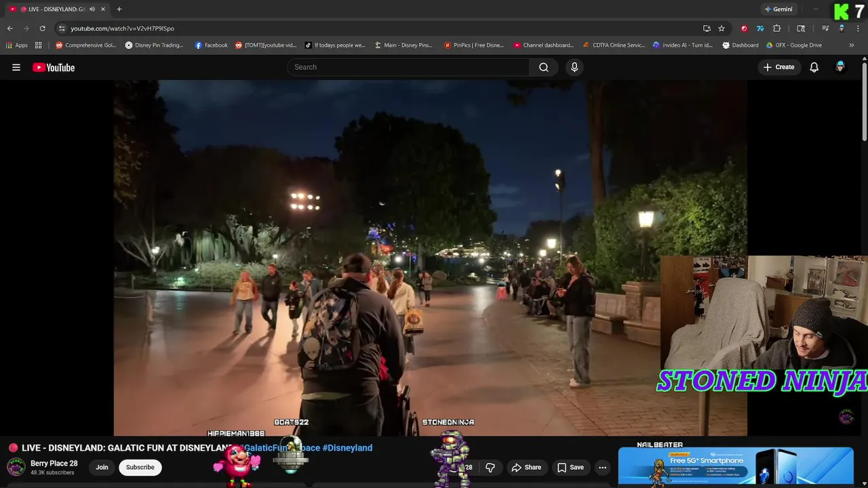Open the Extensions puzzle piece menu

click(x=777, y=28)
